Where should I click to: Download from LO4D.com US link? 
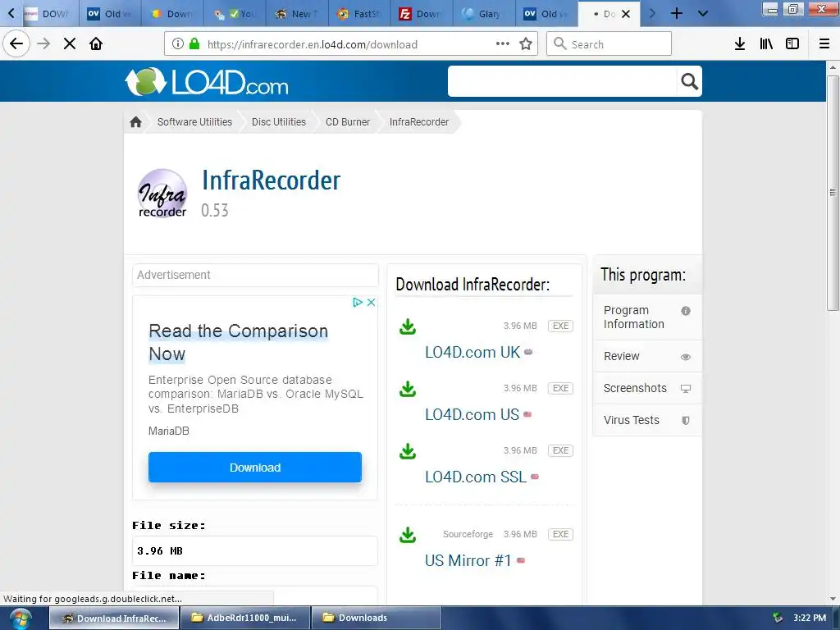coord(472,414)
